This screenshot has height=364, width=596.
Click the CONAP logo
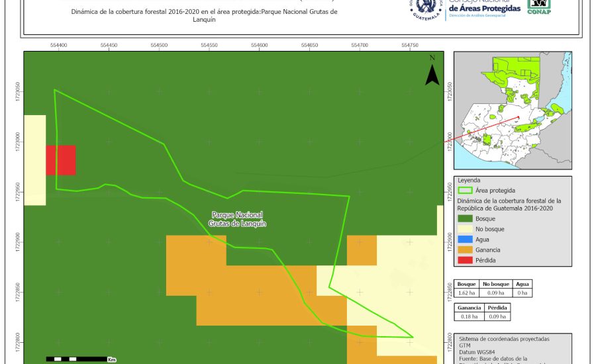(538, 7)
